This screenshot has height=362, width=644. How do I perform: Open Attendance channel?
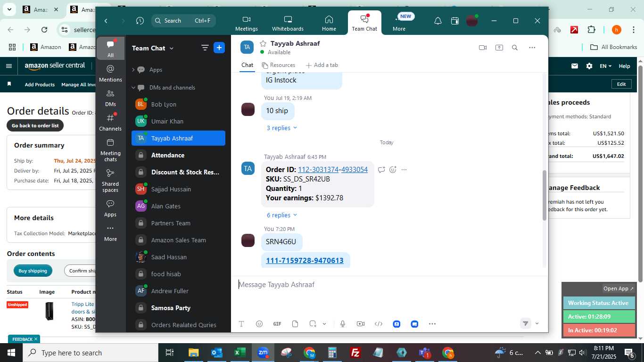point(178,155)
